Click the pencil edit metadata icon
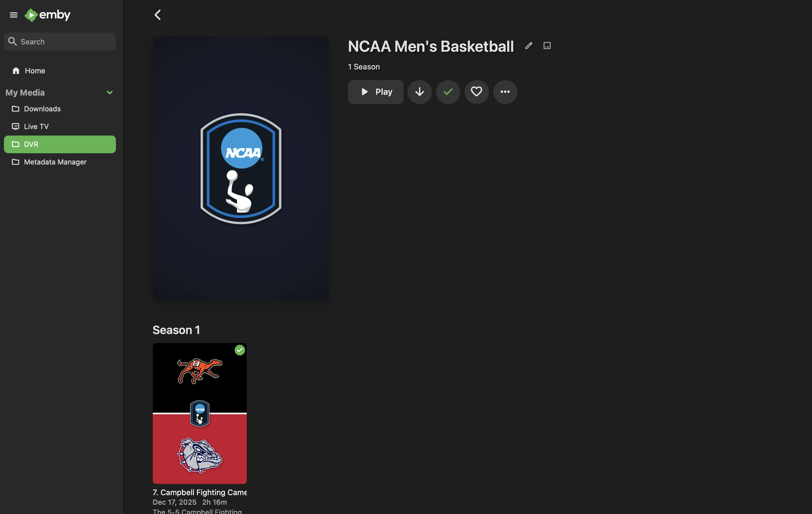The width and height of the screenshot is (812, 514). coord(528,46)
